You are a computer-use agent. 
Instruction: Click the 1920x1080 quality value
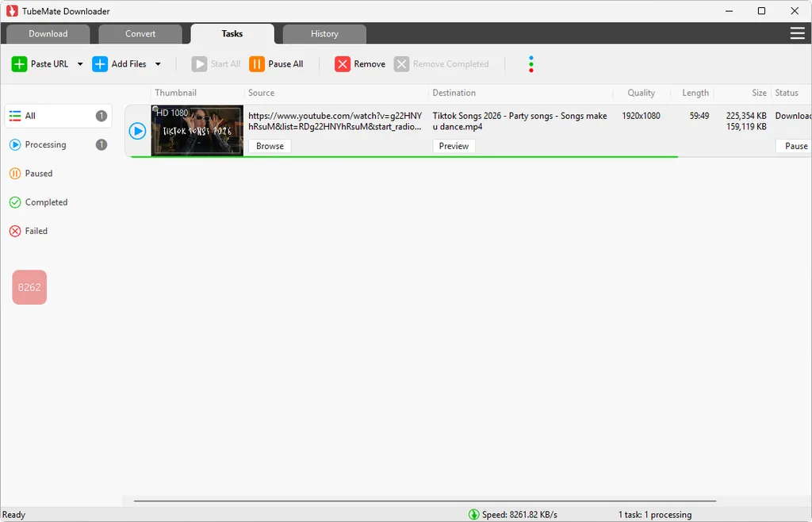pyautogui.click(x=641, y=116)
